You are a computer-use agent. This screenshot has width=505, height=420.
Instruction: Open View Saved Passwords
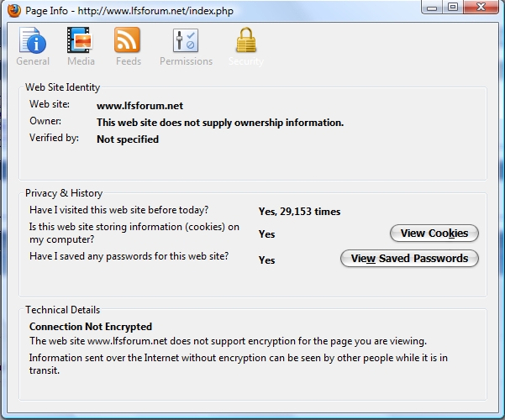pyautogui.click(x=409, y=259)
